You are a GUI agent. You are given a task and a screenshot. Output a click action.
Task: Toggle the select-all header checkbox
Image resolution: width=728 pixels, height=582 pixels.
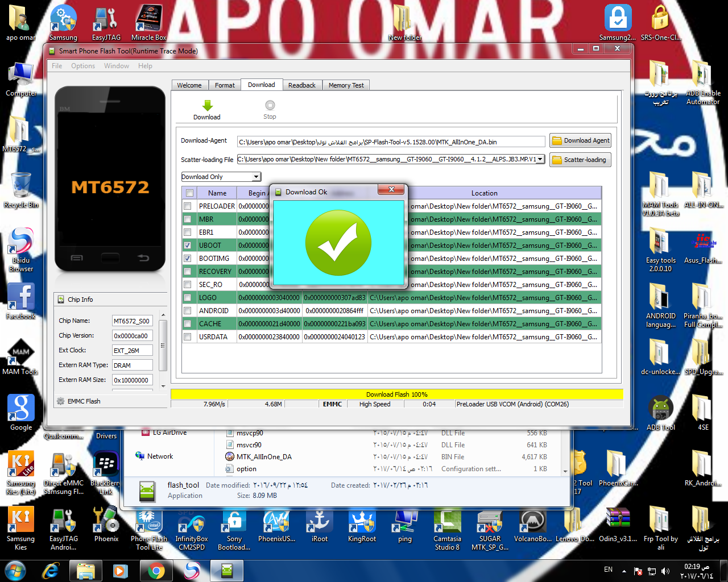190,193
